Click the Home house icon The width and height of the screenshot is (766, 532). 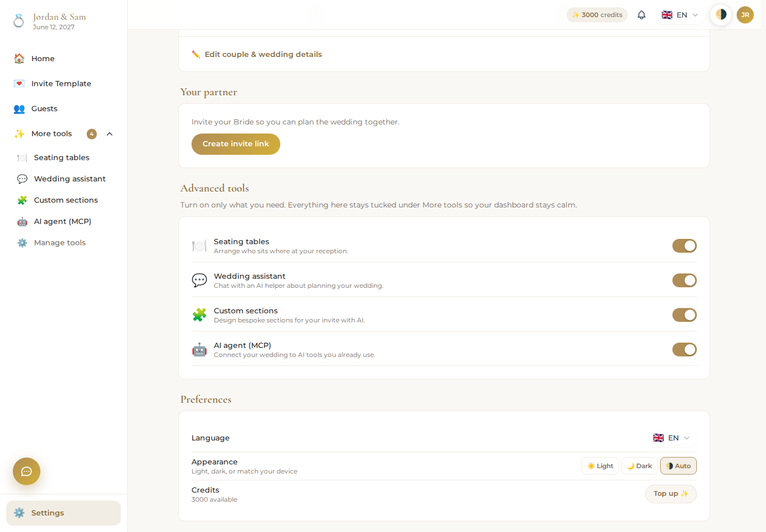pyautogui.click(x=19, y=59)
